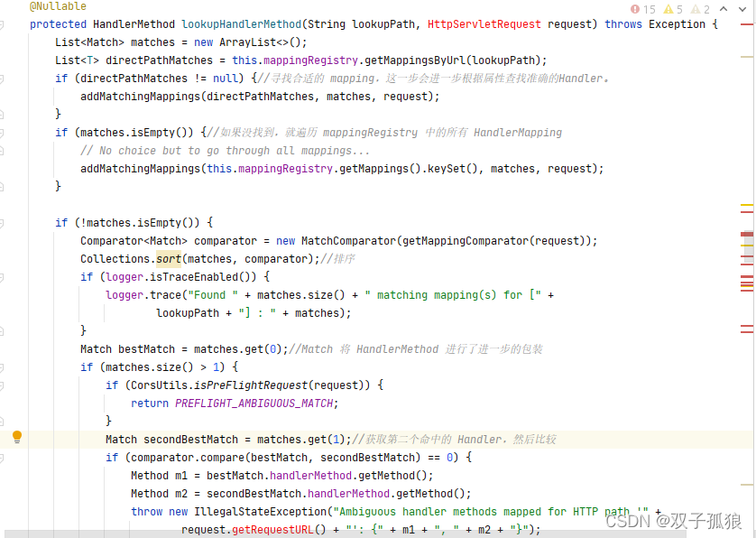This screenshot has width=756, height=538.
Task: Click the 'null' keyword in the directPathMatches check
Action: pyautogui.click(x=226, y=79)
